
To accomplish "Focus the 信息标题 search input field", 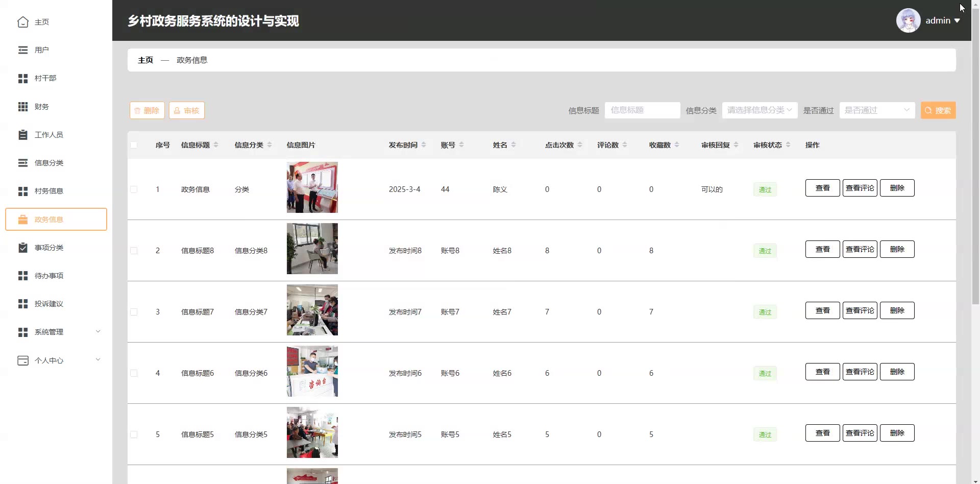I will pos(642,110).
